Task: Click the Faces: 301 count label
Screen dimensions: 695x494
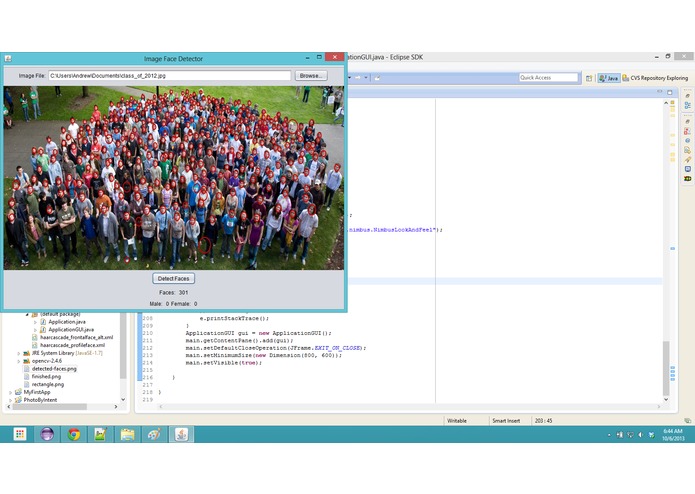Action: tap(173, 293)
